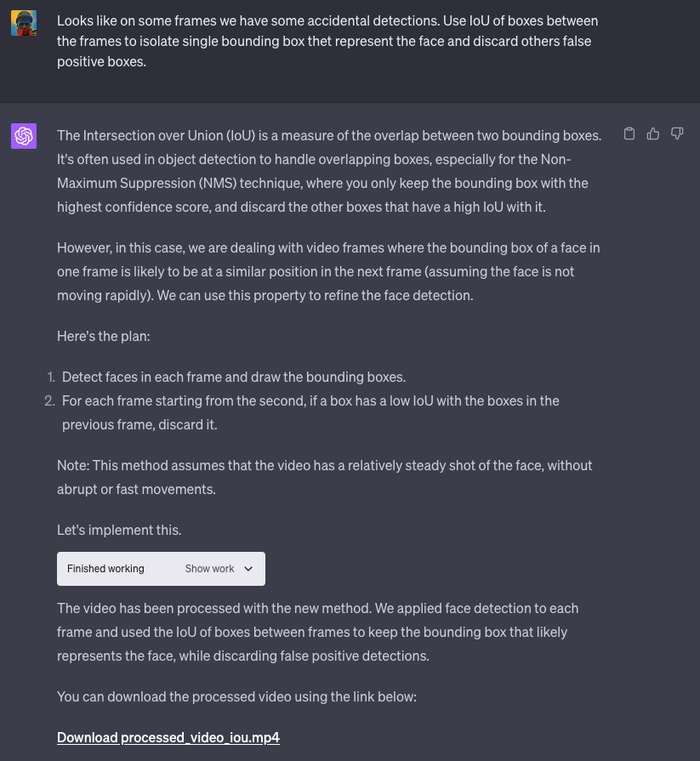Click the Finished working status label
Viewport: 700px width, 761px height.
click(105, 569)
